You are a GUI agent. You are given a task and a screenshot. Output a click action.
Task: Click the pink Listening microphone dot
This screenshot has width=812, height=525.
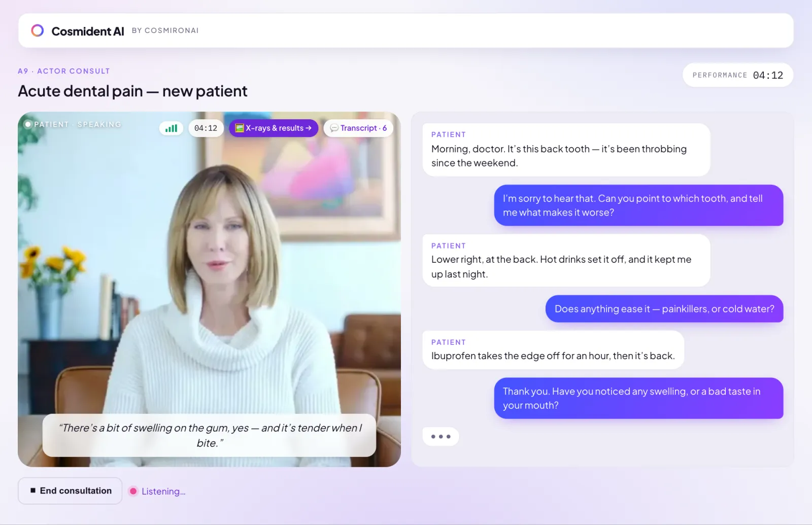(133, 491)
